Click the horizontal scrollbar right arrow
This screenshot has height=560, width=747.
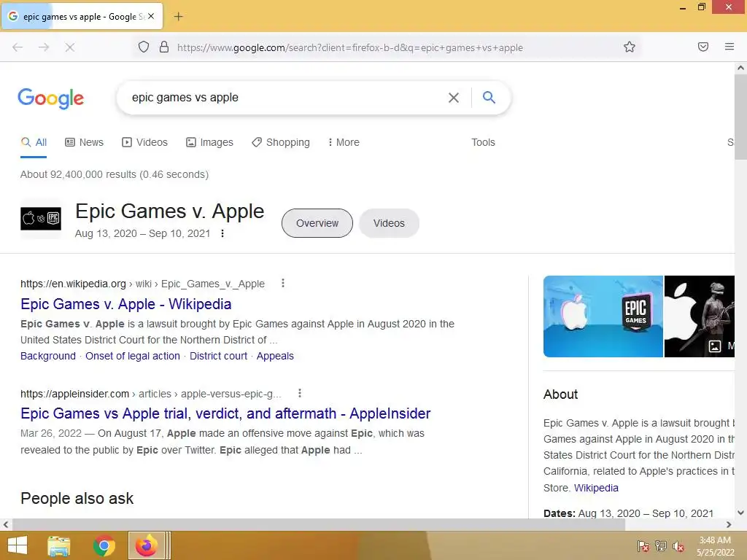pos(729,524)
